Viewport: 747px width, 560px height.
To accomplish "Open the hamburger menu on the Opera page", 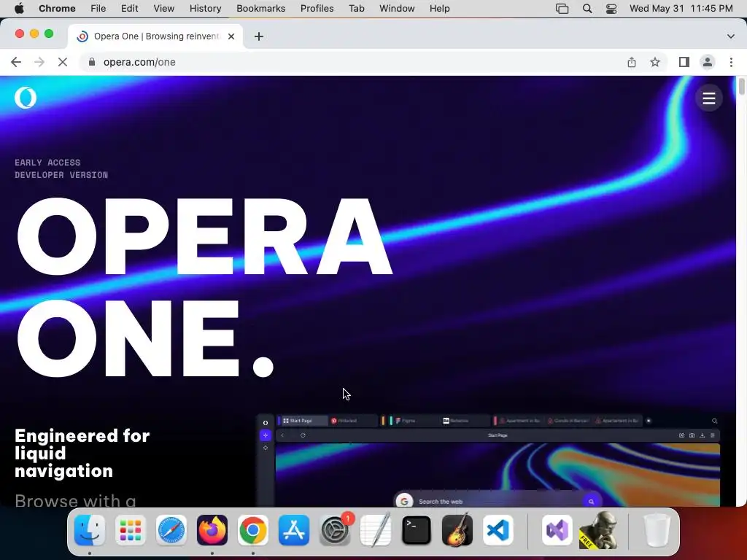I will pyautogui.click(x=708, y=98).
